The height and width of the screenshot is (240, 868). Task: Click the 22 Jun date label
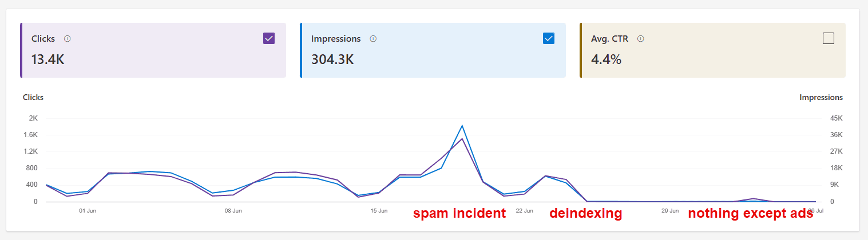524,211
